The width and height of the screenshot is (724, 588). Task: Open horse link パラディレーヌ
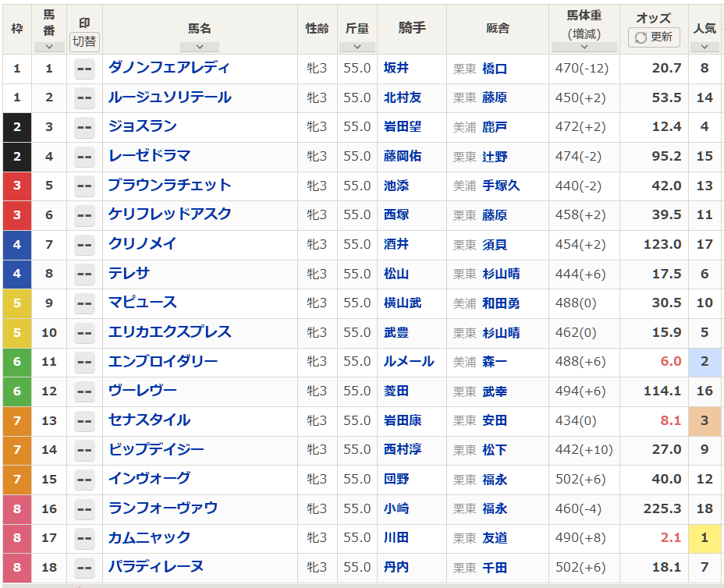[156, 567]
